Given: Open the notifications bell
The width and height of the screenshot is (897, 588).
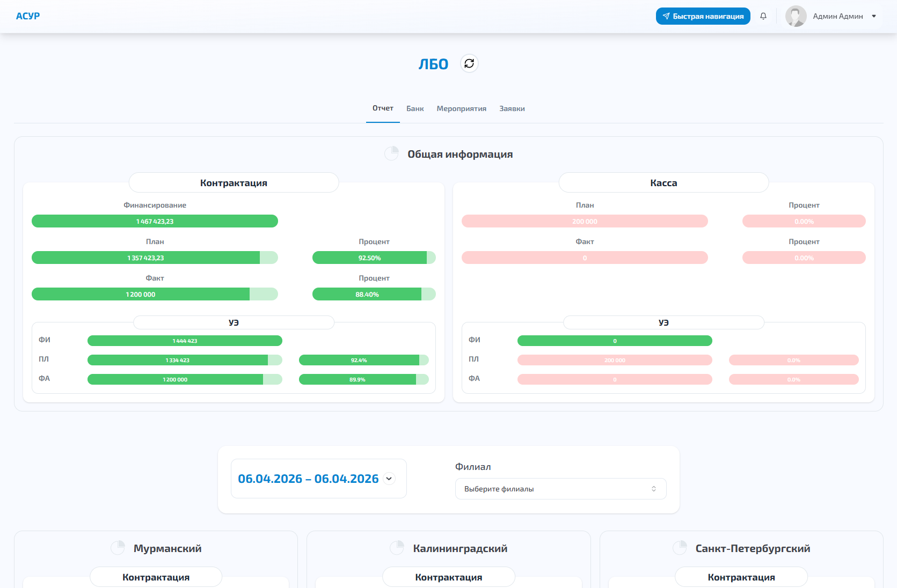Looking at the screenshot, I should point(763,16).
